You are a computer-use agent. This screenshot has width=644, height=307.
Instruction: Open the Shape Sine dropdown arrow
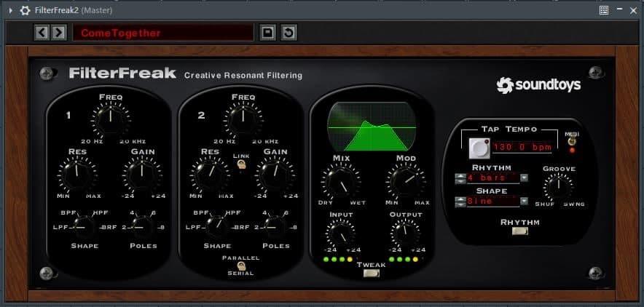coord(524,202)
